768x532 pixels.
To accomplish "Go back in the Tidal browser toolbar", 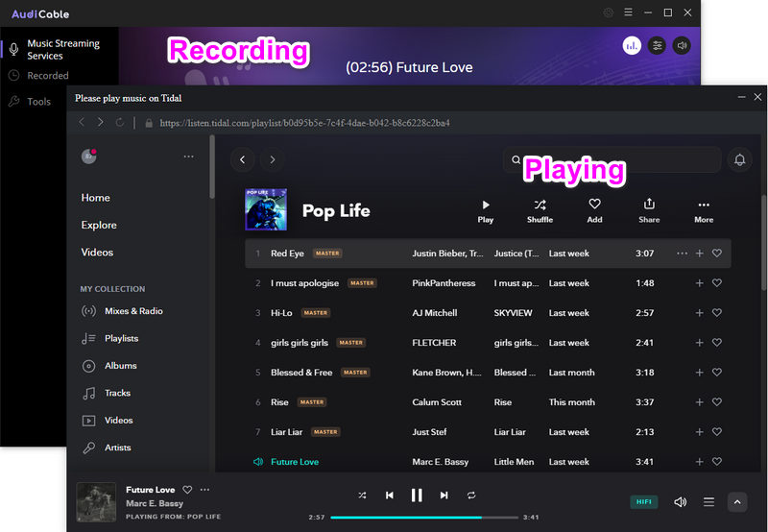I will point(82,122).
